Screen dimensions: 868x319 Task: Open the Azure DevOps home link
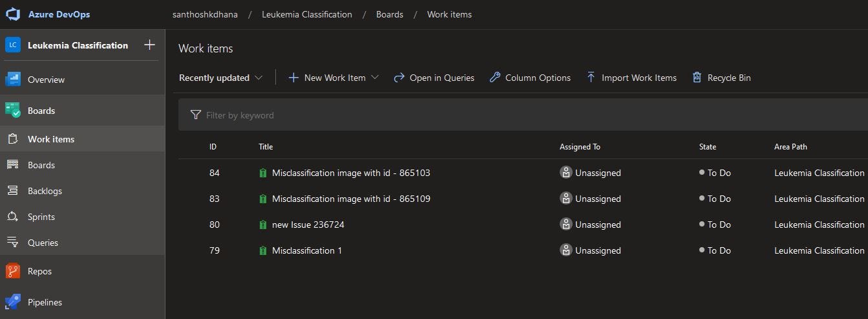pyautogui.click(x=59, y=14)
